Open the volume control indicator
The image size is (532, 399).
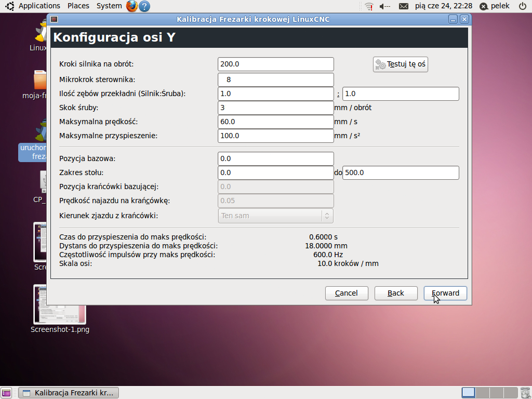385,6
